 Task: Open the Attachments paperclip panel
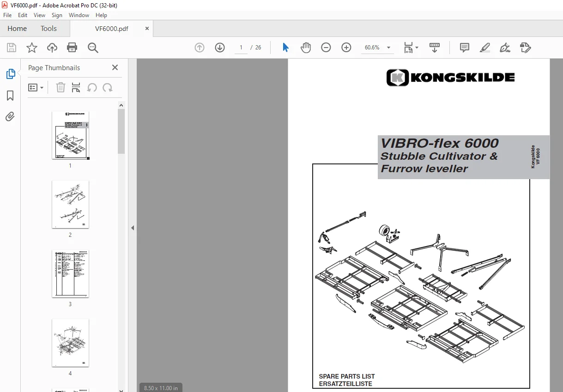(x=10, y=116)
